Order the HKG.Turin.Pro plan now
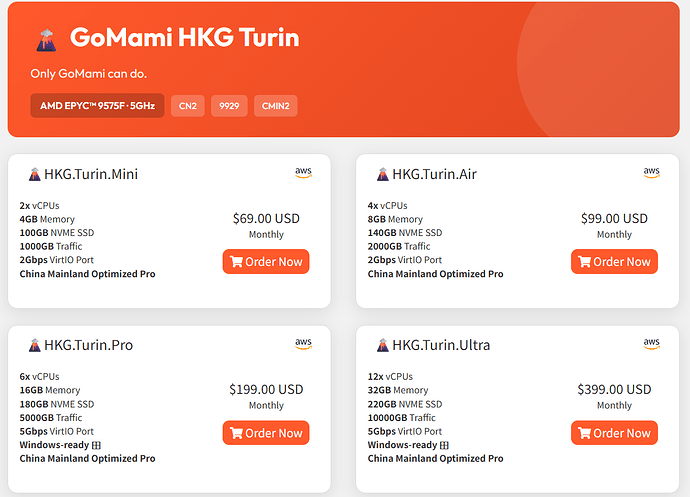Image resolution: width=690 pixels, height=497 pixels. (266, 433)
